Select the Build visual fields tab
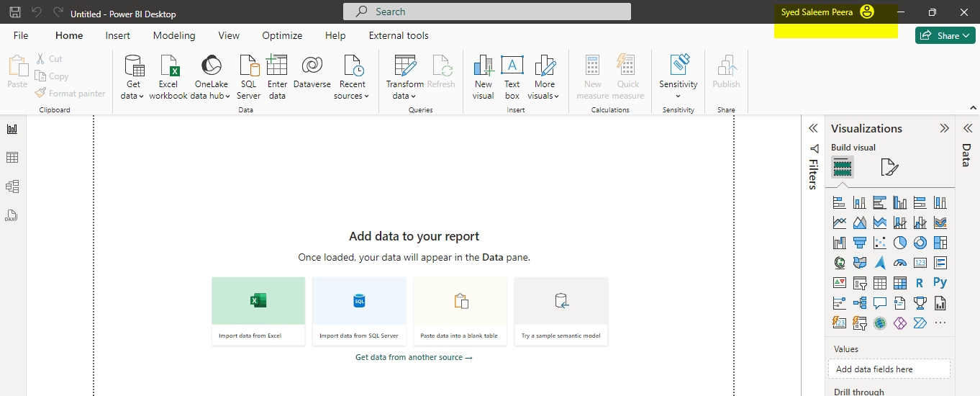The image size is (980, 396). 843,168
